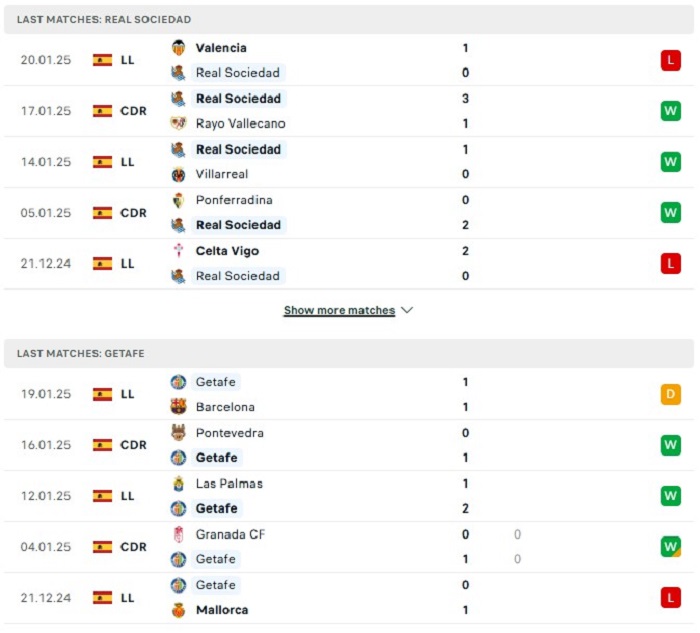Select the Last Matches: Getafe header
Image resolution: width=700 pixels, height=633 pixels.
click(x=349, y=354)
